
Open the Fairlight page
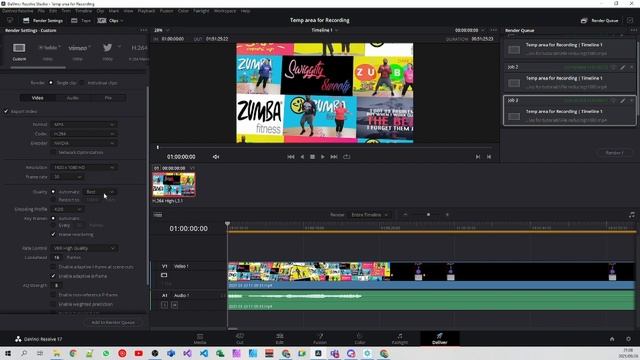coord(400,339)
